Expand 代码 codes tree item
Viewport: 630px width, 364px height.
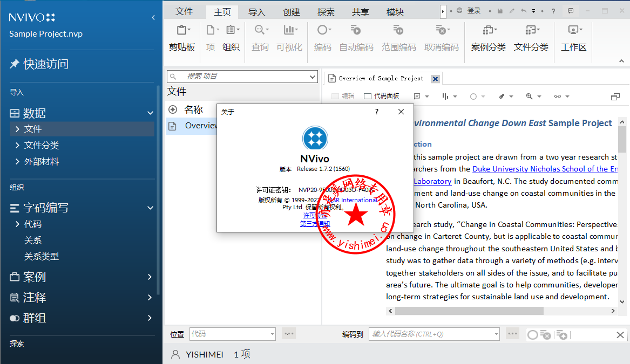(17, 224)
